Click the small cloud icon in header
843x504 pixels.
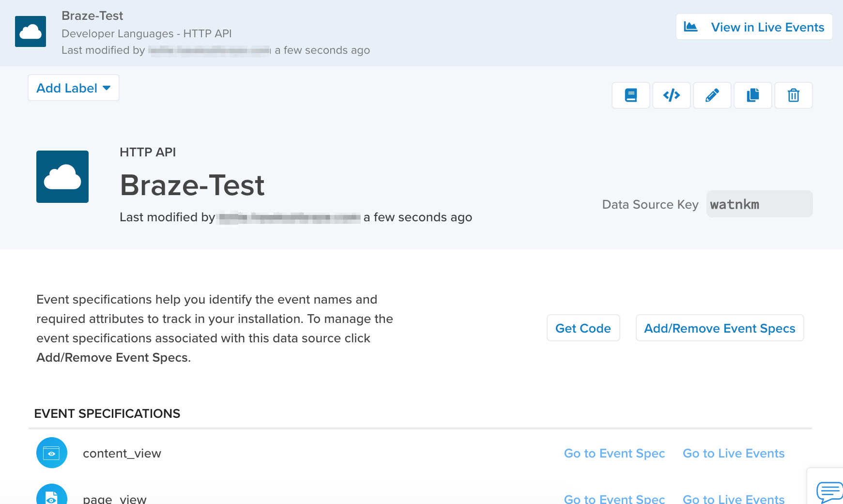tap(31, 31)
